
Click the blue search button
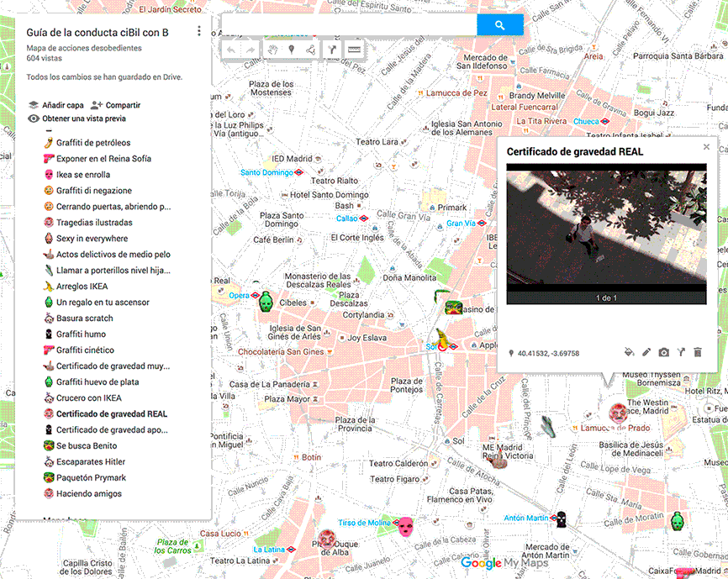tap(499, 25)
